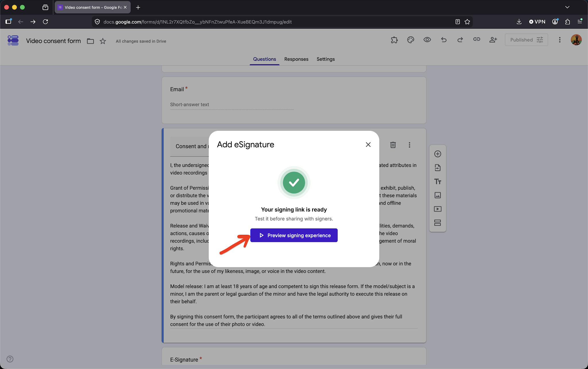Close the Video consent form tab
588x369 pixels.
[x=125, y=7]
